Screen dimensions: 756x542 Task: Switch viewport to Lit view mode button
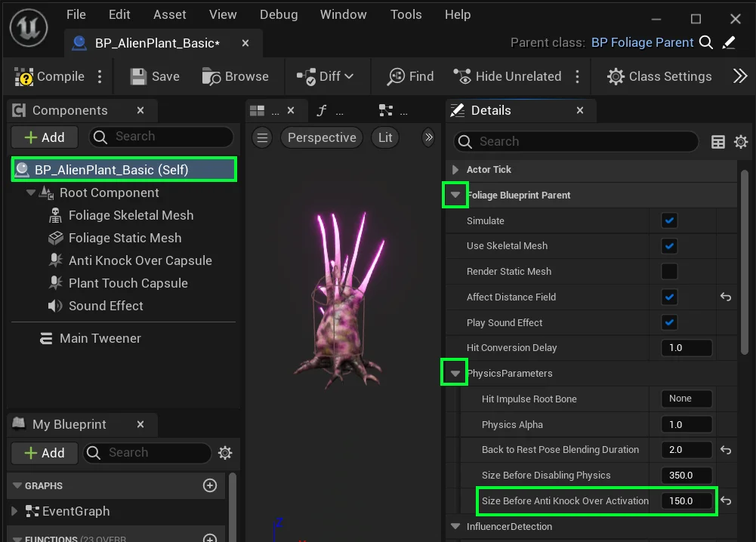pos(386,137)
